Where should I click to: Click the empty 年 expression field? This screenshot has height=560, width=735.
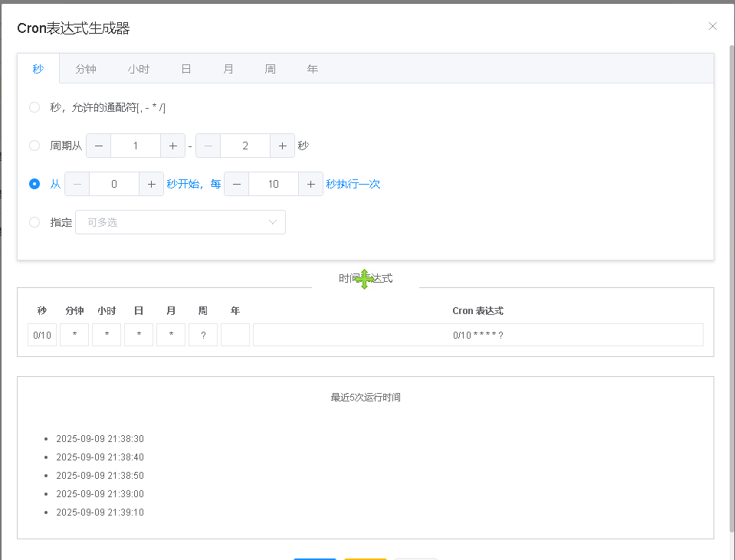(x=235, y=335)
